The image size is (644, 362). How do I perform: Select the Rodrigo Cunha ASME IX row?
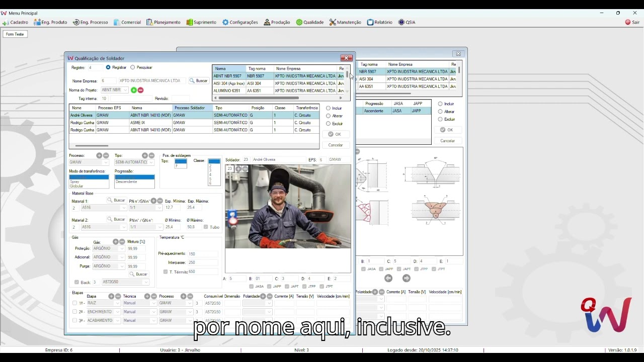194,123
